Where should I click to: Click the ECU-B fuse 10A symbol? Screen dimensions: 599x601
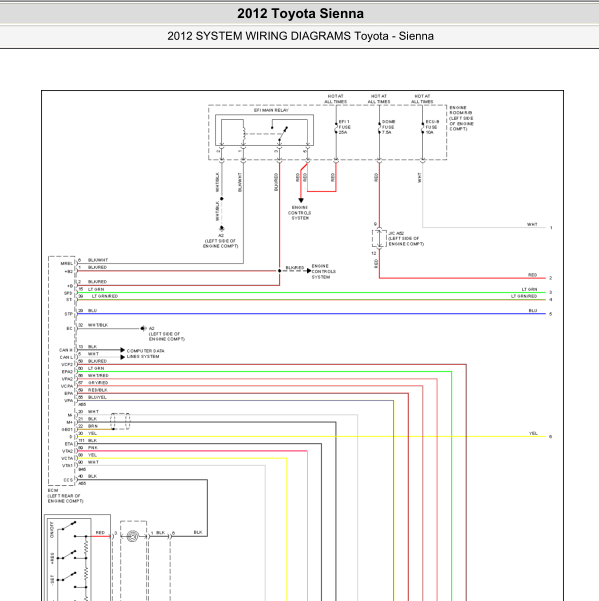pos(423,128)
